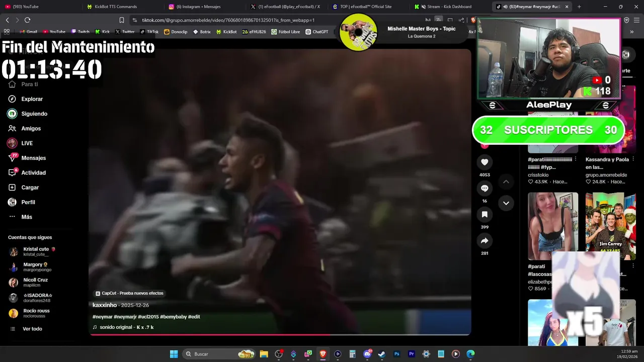The height and width of the screenshot is (362, 644).
Task: Reload the page with refresh icon
Action: [27, 20]
